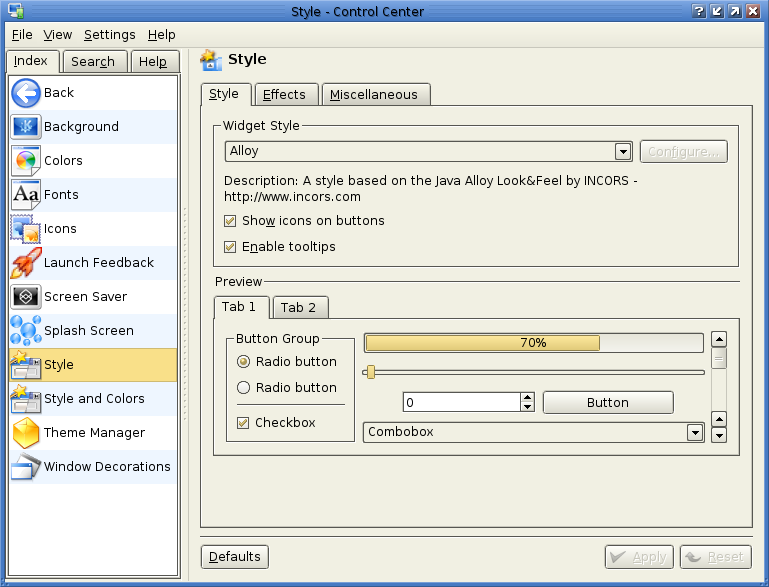Click the blue Back arrow icon

[x=26, y=93]
